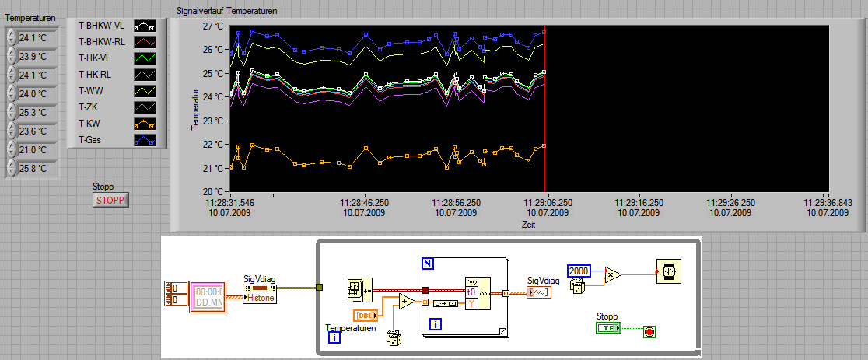Select the For Loop N count terminal

[427, 264]
